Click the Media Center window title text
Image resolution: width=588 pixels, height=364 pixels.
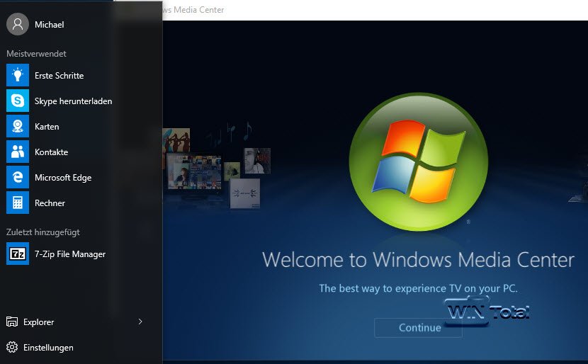[x=193, y=10]
